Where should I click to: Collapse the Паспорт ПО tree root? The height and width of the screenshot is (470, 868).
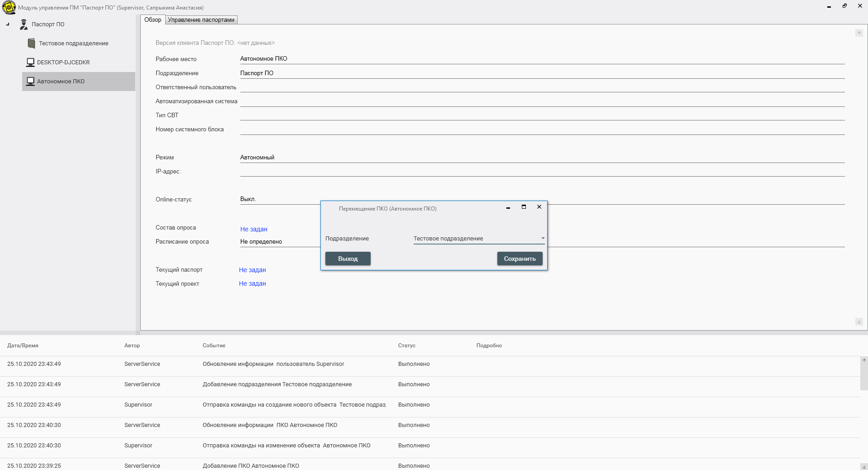coord(8,24)
